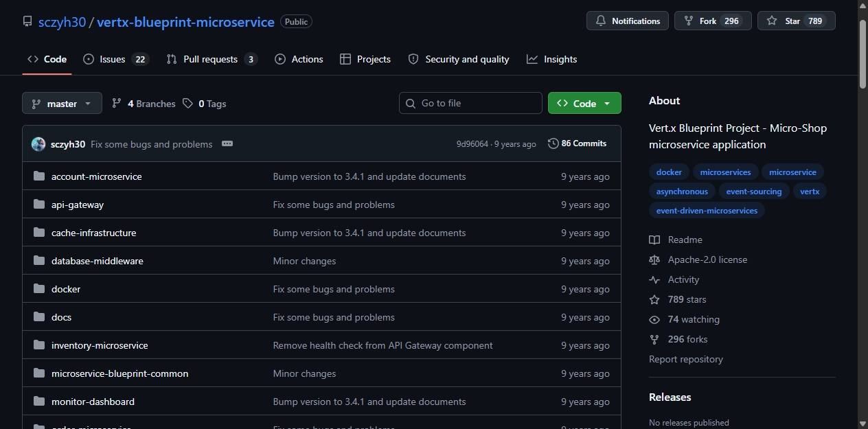868x429 pixels.
Task: Click the folder icon for docs
Action: [39, 317]
